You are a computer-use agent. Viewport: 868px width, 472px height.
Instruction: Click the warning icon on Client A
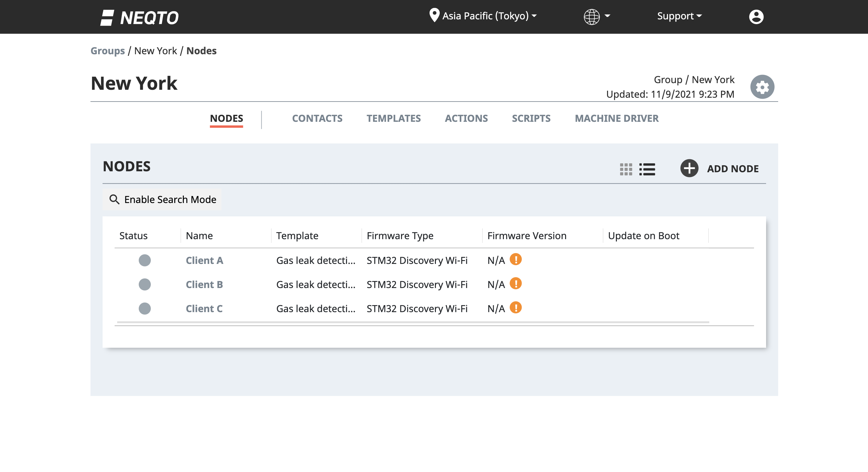coord(516,259)
